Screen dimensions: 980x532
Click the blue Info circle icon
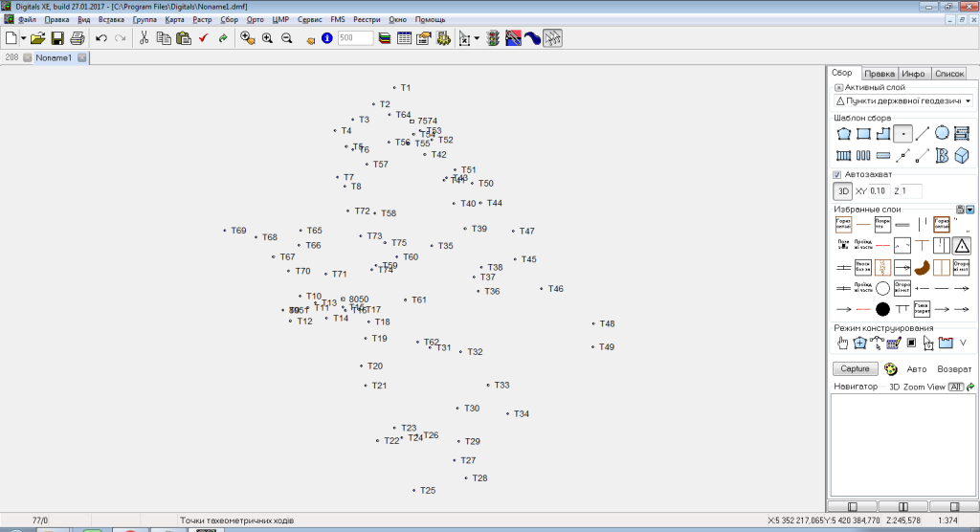pyautogui.click(x=327, y=38)
